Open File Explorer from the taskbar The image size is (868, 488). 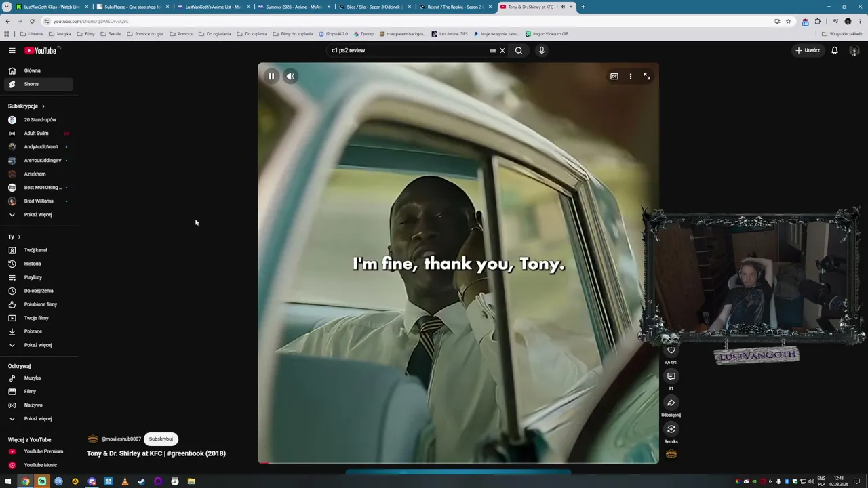tap(191, 481)
